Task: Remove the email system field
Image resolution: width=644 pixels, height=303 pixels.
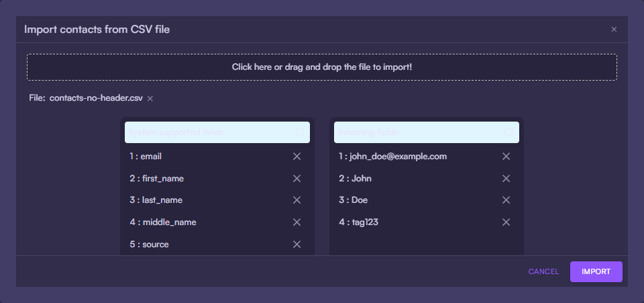Action: tap(297, 157)
